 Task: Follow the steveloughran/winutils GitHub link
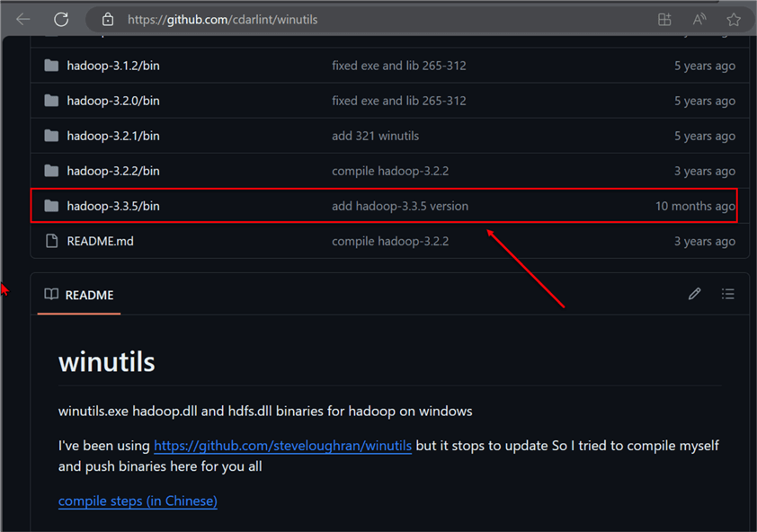tap(282, 446)
